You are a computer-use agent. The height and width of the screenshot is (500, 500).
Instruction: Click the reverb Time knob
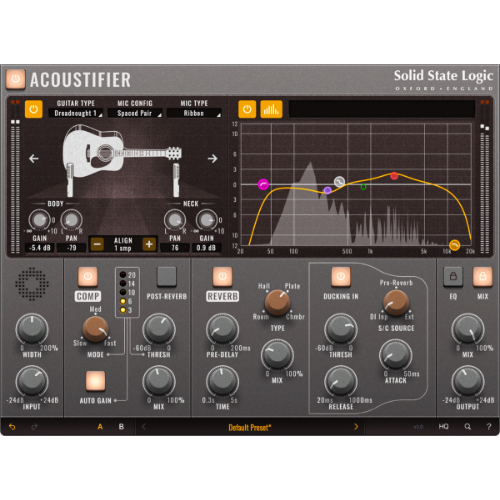[x=223, y=381]
